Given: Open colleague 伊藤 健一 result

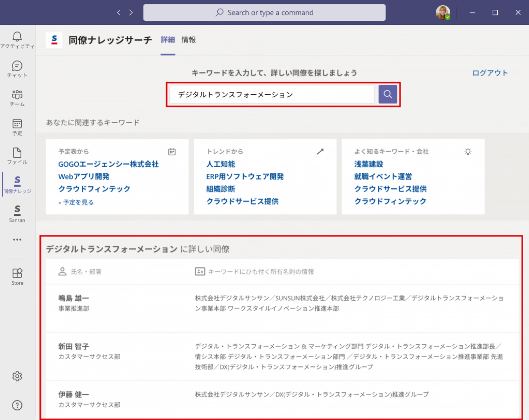Looking at the screenshot, I should click(x=74, y=395).
